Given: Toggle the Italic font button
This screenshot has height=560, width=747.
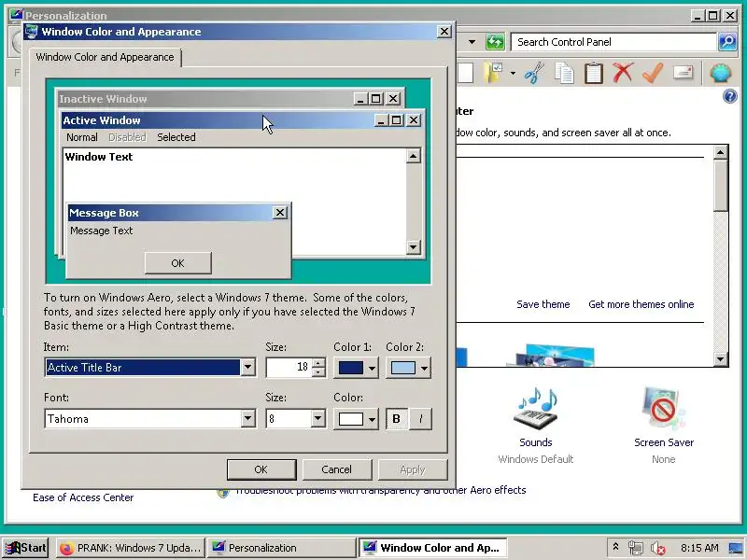Looking at the screenshot, I should [421, 418].
